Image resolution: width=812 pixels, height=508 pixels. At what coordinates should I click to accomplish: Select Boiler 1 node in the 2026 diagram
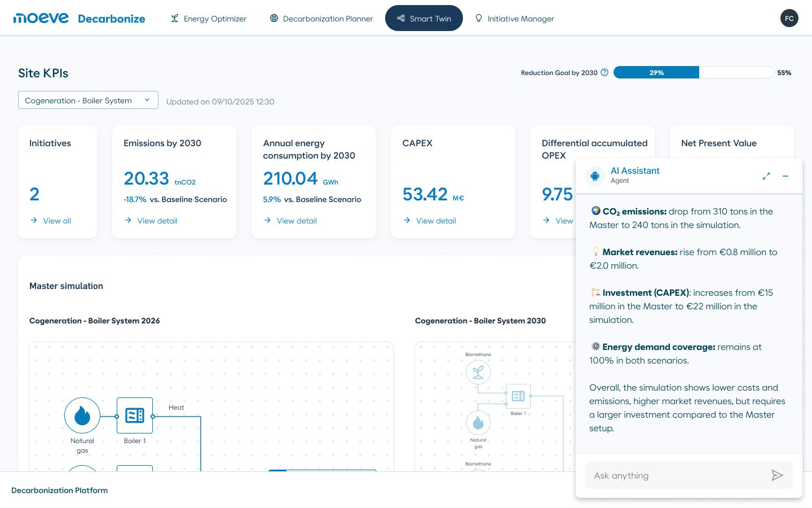tap(135, 415)
